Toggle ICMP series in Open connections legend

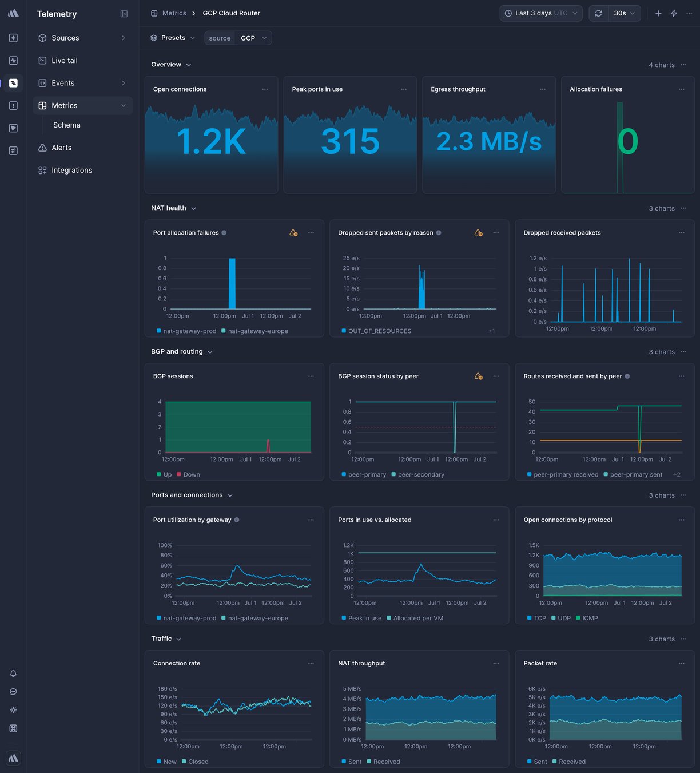point(587,619)
